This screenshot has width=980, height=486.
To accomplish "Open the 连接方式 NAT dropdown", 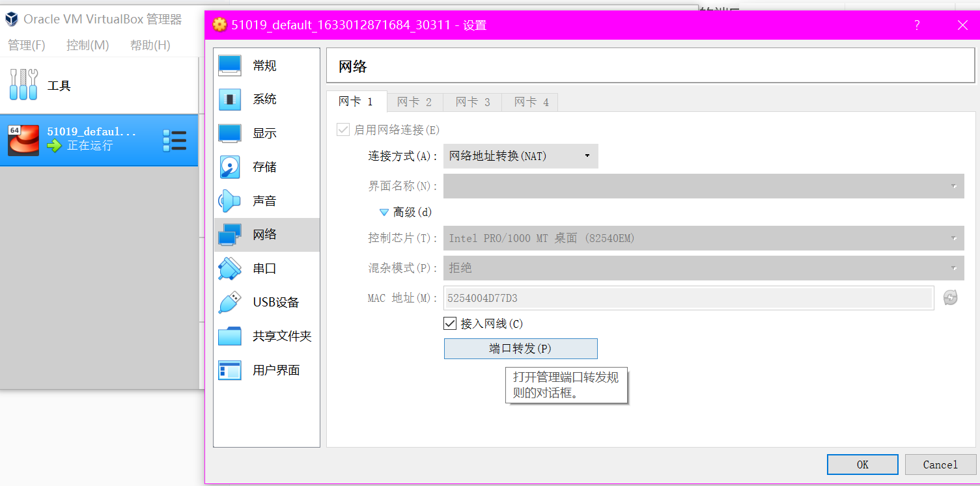I will point(521,156).
